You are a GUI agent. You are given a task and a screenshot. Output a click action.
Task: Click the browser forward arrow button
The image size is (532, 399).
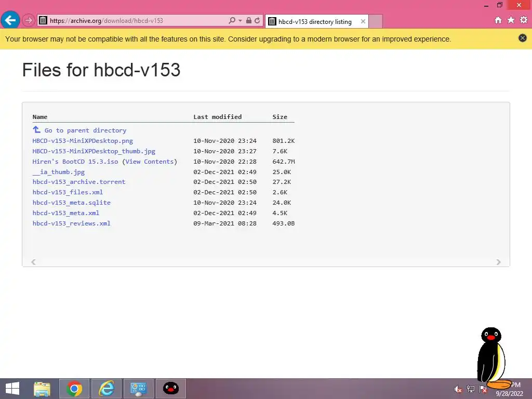[x=29, y=21]
